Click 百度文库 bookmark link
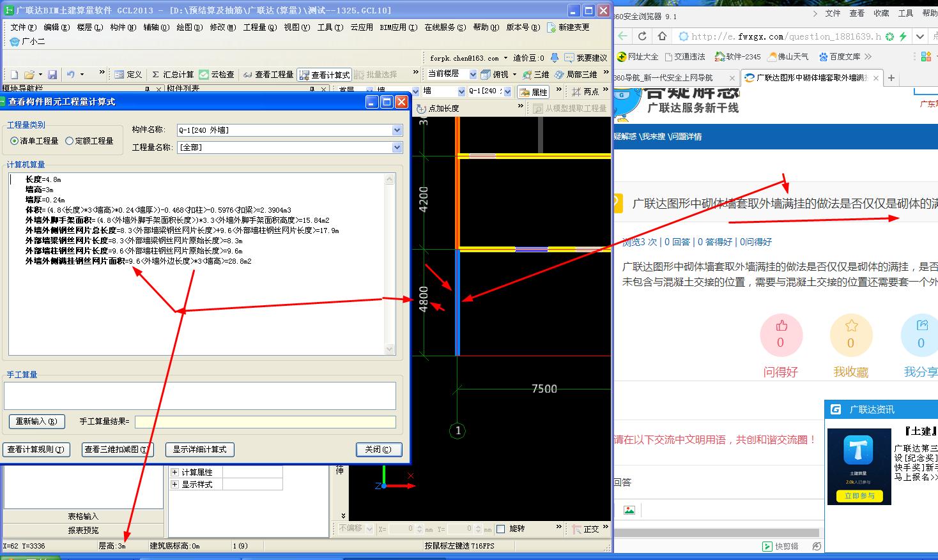Viewport: 938px width, 560px height. pos(840,57)
